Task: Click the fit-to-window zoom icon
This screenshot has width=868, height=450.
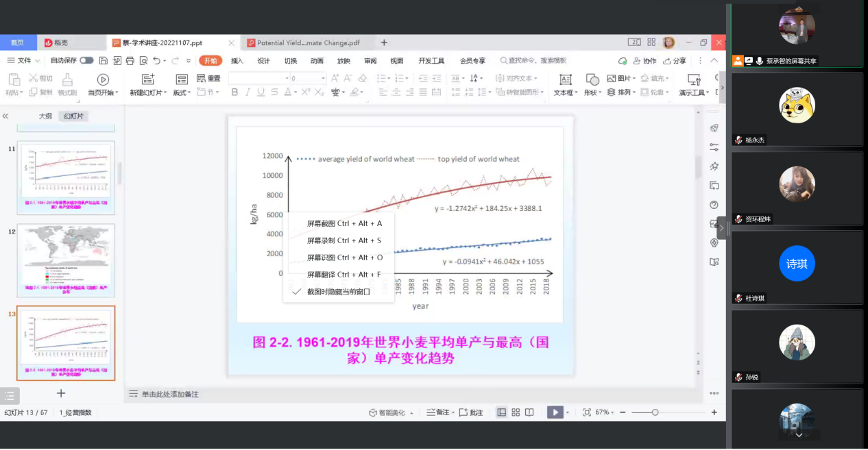Action: point(586,412)
